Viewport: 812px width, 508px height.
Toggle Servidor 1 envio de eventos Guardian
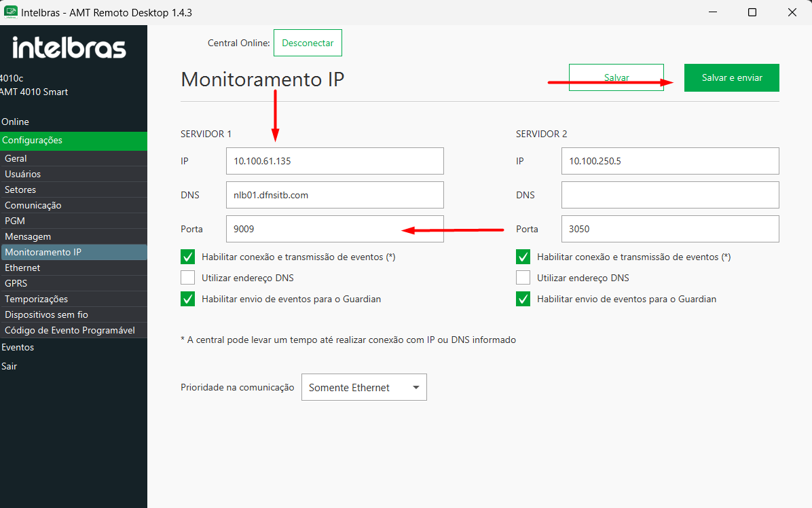click(188, 299)
